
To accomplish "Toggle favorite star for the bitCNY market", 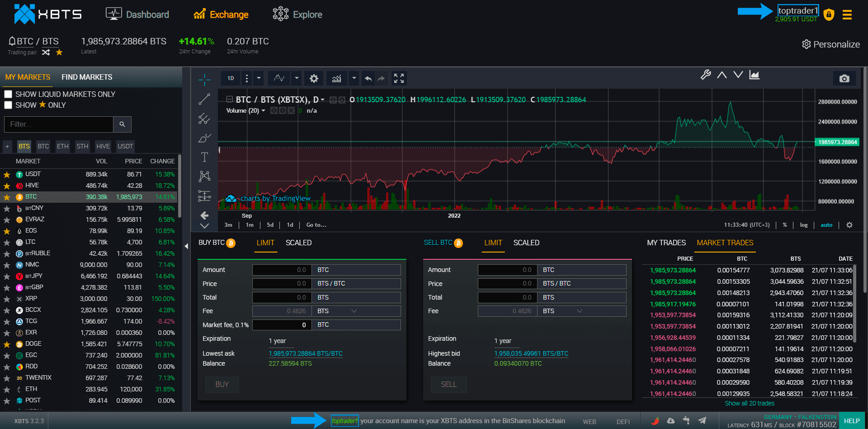I will (7, 209).
